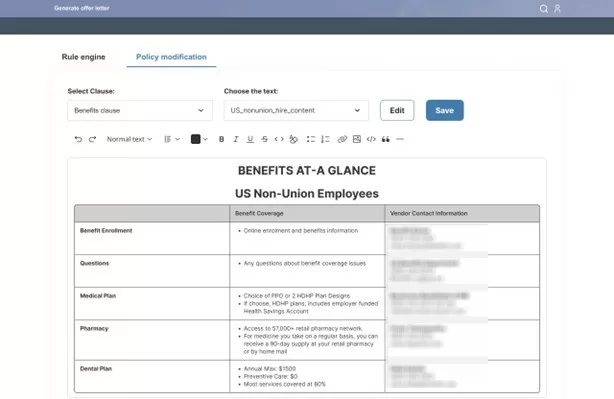Image resolution: width=614 pixels, height=399 pixels.
Task: Click 'Annual Max: $1500' text
Action: tap(269, 368)
